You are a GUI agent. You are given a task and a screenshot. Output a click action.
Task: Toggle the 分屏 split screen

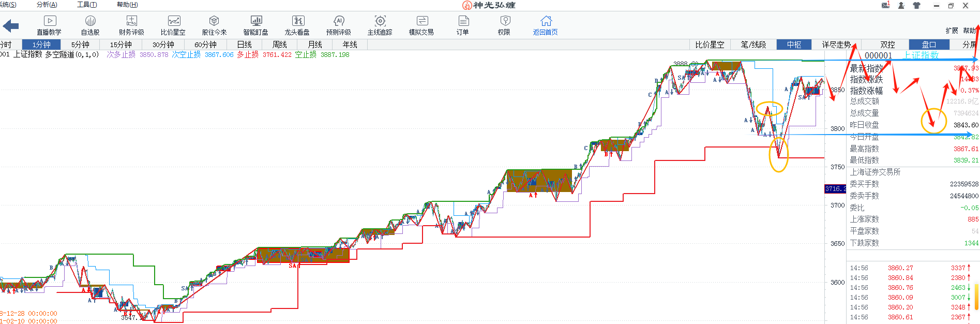coord(969,45)
